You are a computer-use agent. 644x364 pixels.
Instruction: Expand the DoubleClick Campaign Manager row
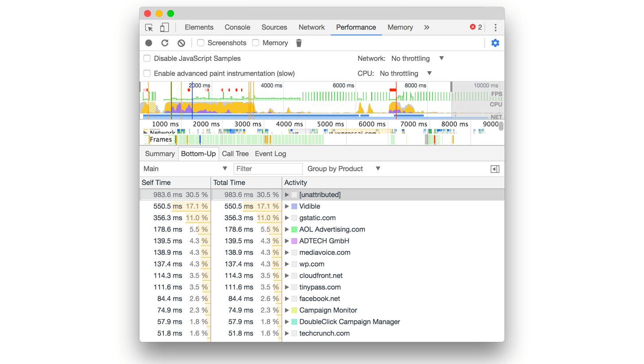coord(287,321)
